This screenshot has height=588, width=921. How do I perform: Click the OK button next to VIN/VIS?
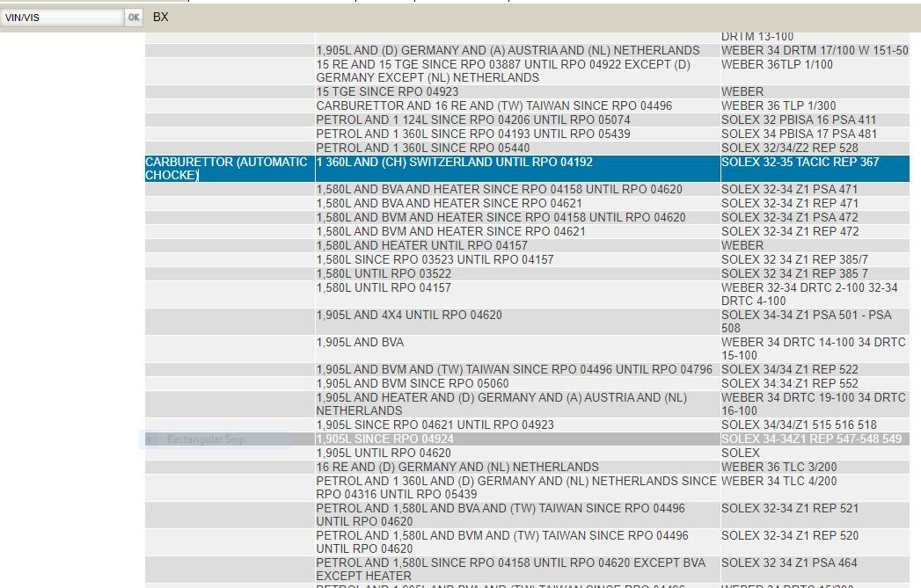134,18
